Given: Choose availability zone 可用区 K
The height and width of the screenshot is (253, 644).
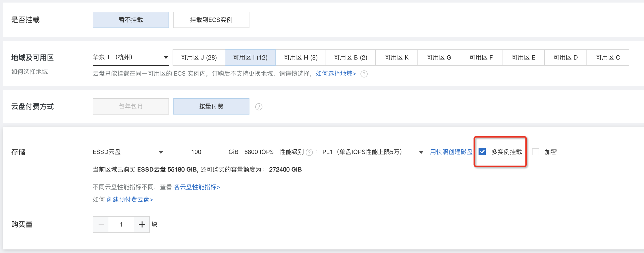Looking at the screenshot, I should tap(396, 57).
